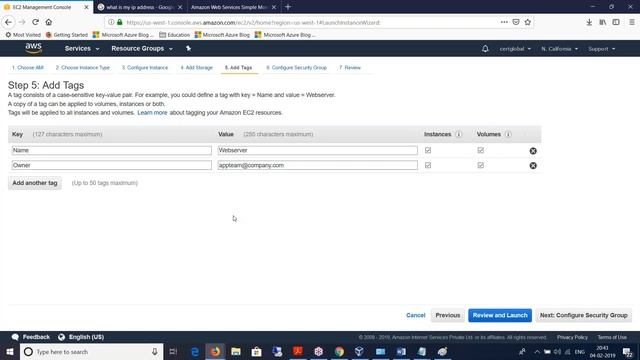
Task: Toggle the Firefox sidebar icon
Action: [x=616, y=22]
